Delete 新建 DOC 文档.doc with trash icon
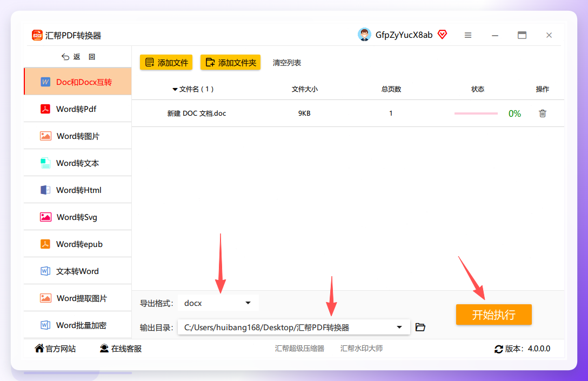The width and height of the screenshot is (588, 381). coord(542,113)
